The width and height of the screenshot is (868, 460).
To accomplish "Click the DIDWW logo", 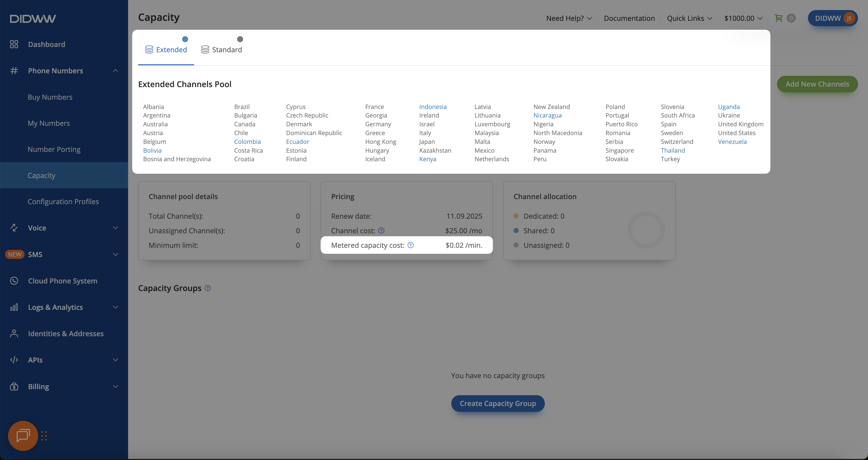I will [33, 19].
